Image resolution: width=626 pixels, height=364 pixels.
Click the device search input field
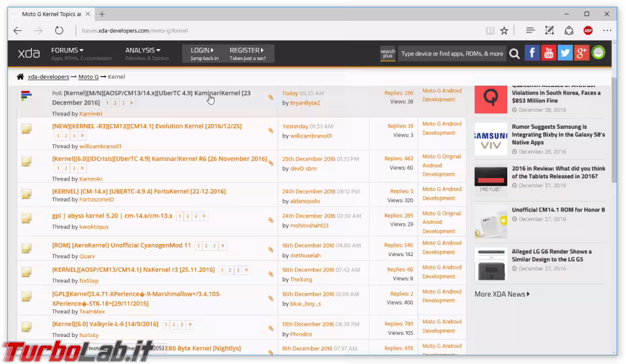[x=452, y=53]
